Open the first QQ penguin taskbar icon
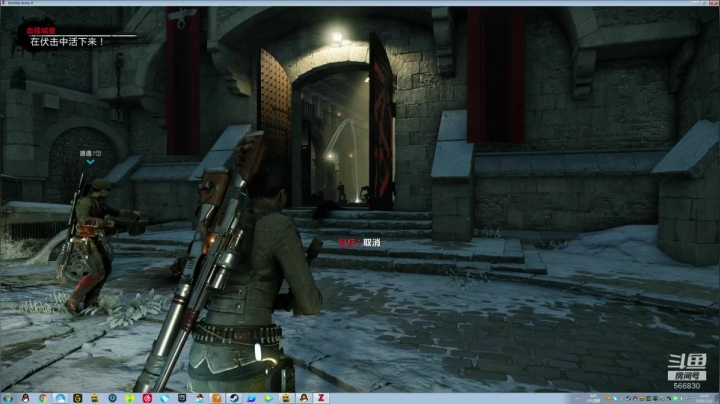This screenshot has height=404, width=720. coord(25,398)
